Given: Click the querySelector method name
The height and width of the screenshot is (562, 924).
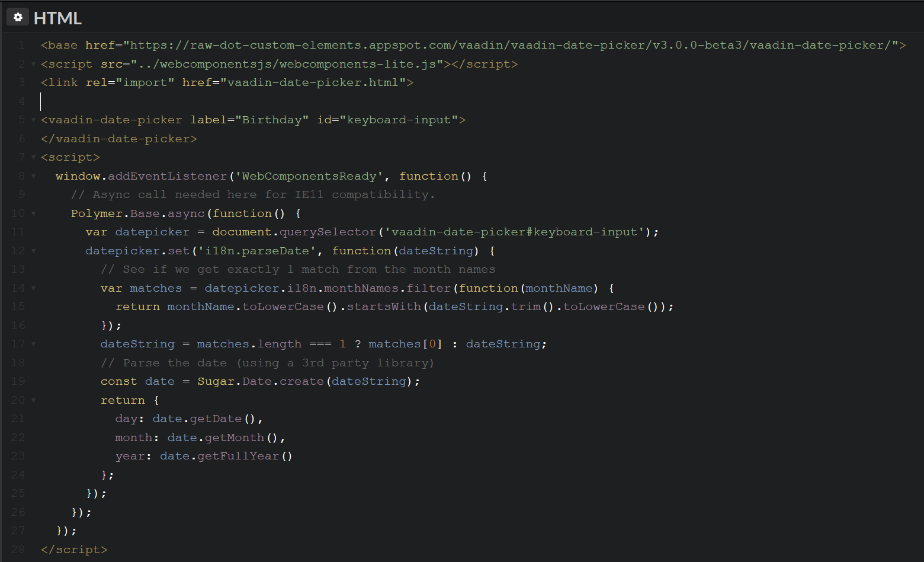Looking at the screenshot, I should coord(328,232).
